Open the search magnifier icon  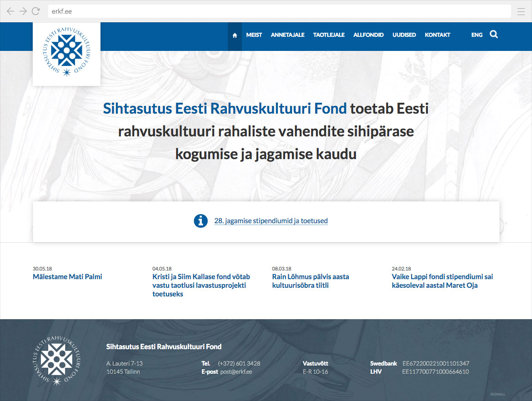pyautogui.click(x=494, y=34)
